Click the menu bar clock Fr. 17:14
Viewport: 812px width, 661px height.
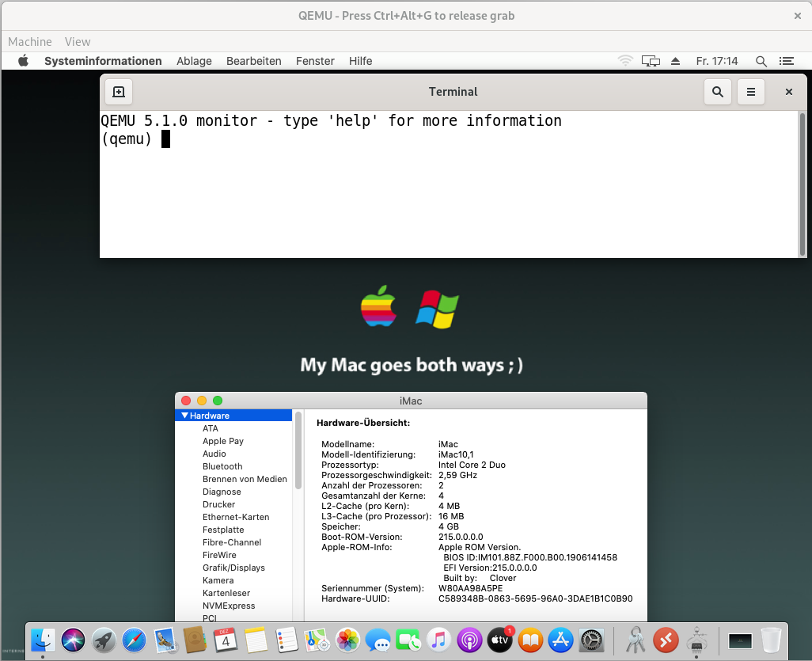(x=717, y=61)
